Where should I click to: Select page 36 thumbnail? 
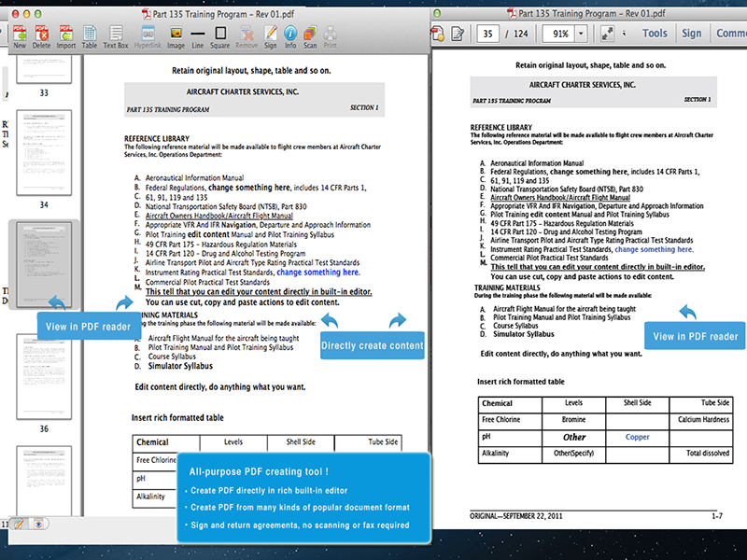[44, 376]
